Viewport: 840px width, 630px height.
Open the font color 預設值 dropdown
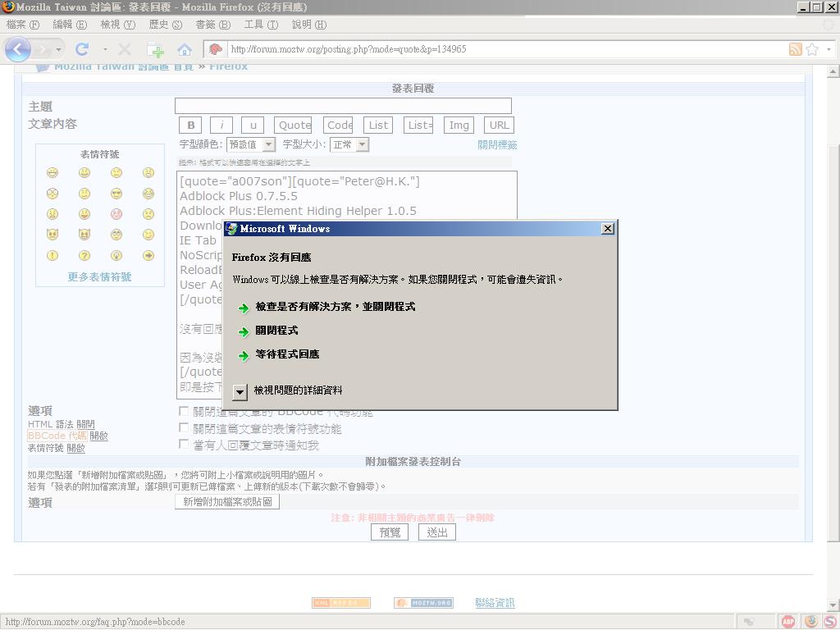coord(251,144)
